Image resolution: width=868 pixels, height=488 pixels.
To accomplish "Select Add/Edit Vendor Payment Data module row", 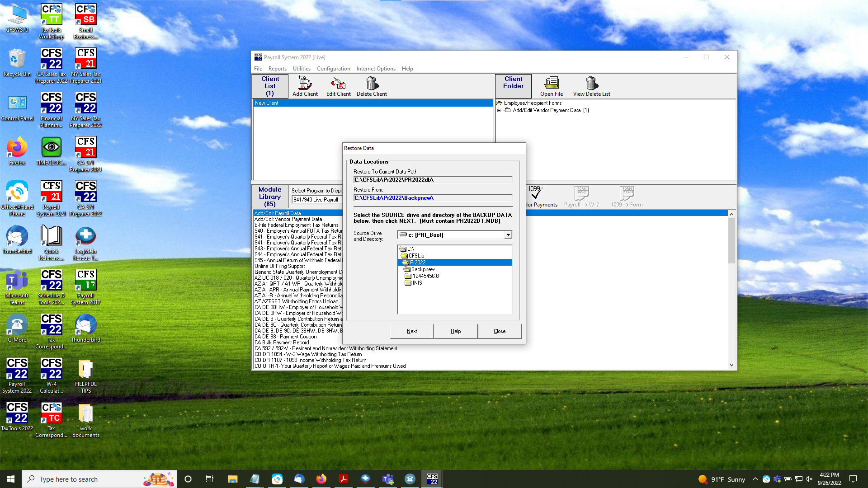I will click(288, 219).
